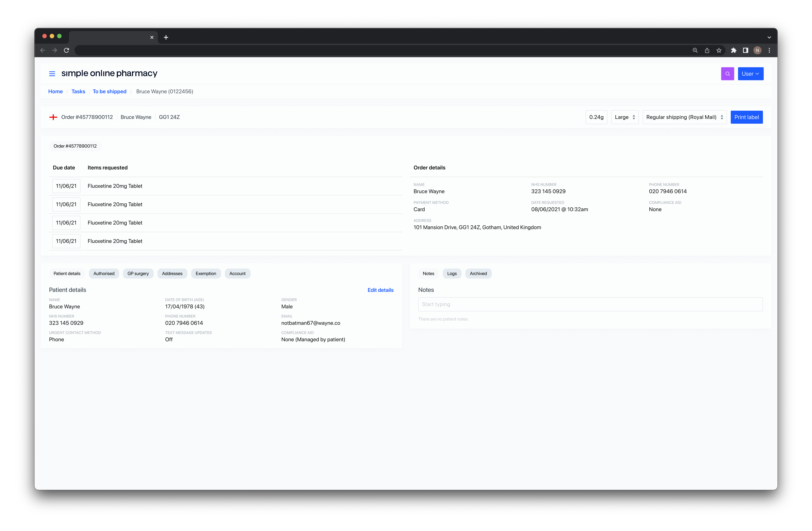Toggle browser side panel icon

coord(746,51)
